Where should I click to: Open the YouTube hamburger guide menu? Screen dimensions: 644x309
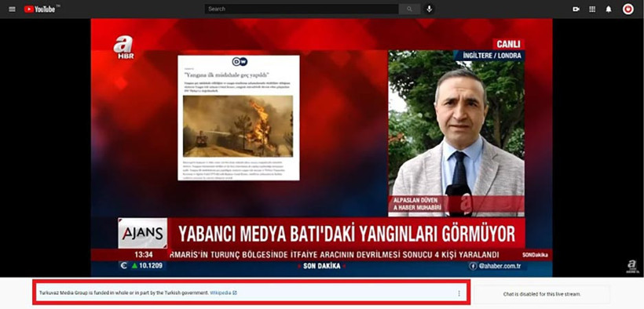12,9
